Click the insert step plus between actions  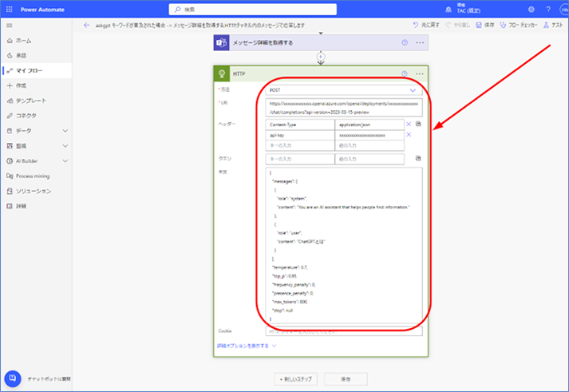321,57
